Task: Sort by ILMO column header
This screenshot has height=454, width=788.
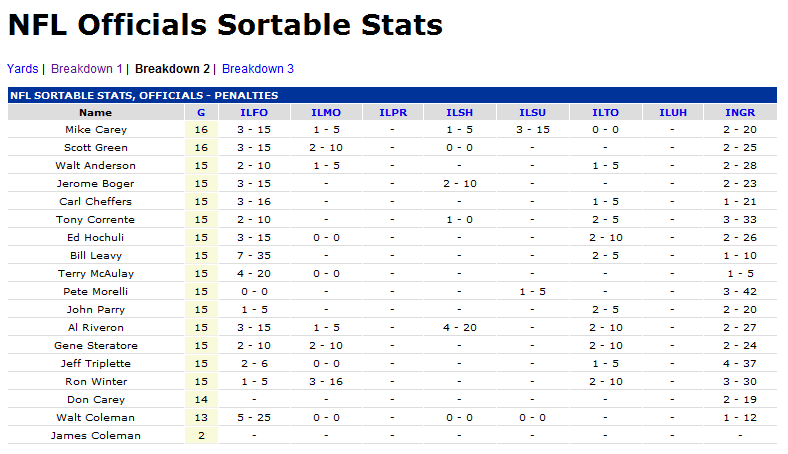Action: point(326,112)
